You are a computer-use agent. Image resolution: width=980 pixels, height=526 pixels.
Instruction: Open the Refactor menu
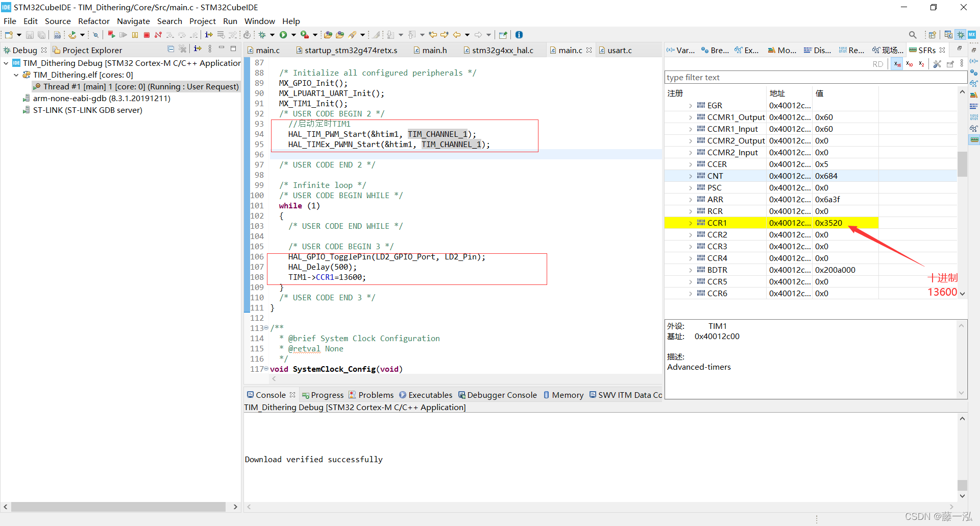[x=94, y=21]
